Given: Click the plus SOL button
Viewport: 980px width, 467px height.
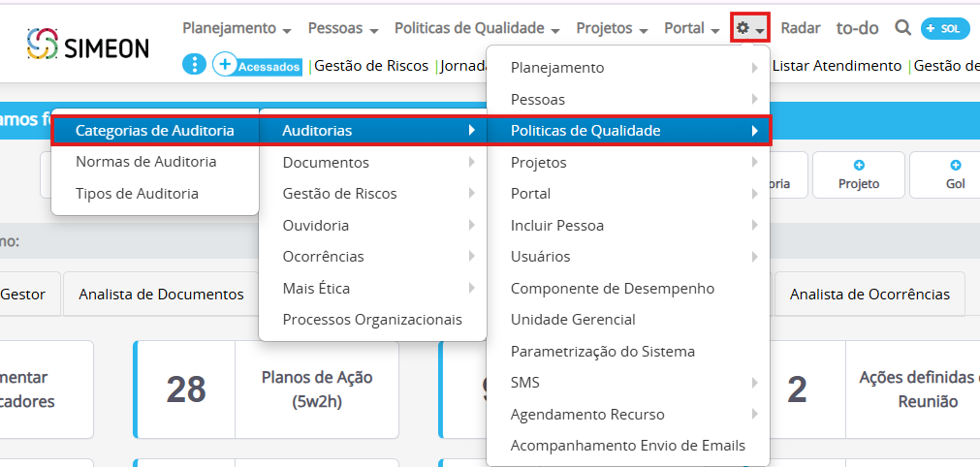Looking at the screenshot, I should coord(944,28).
